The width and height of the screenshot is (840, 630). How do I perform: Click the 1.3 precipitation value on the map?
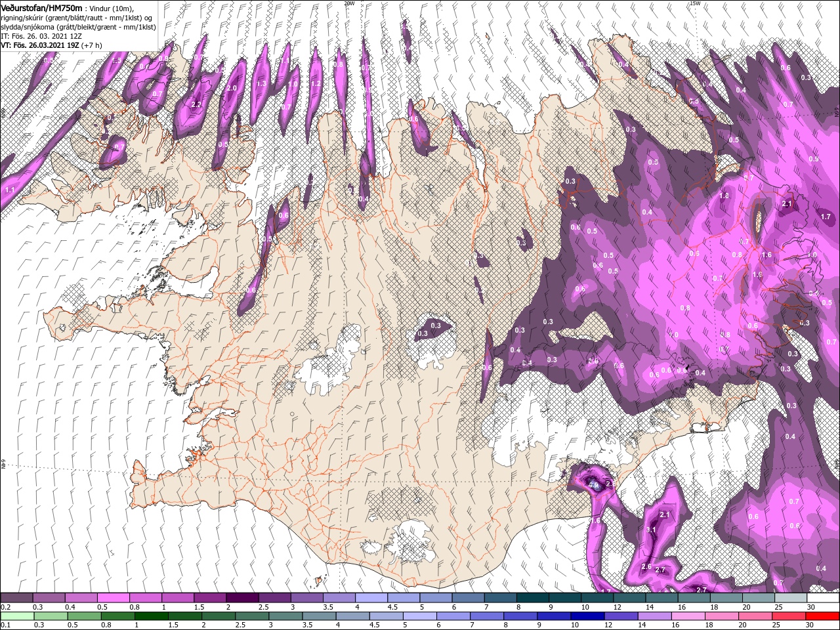pyautogui.click(x=262, y=84)
